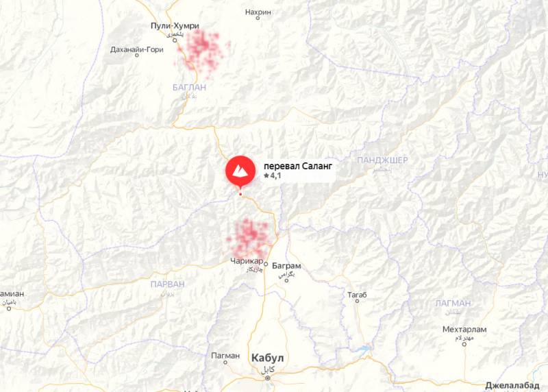Select the Тагаб town label
The image size is (548, 392).
coord(357,295)
